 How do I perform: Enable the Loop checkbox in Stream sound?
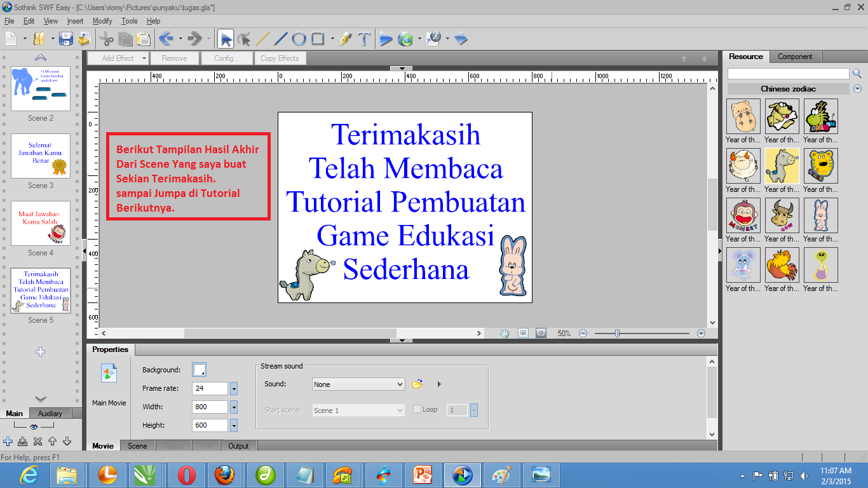[x=417, y=409]
